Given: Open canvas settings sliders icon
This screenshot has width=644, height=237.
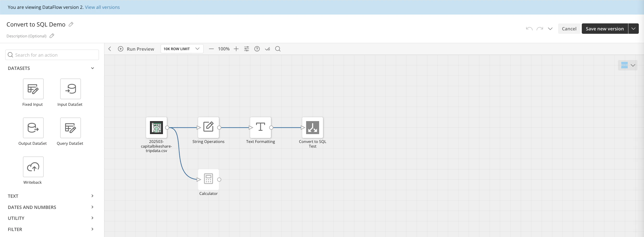Looking at the screenshot, I should tap(247, 49).
